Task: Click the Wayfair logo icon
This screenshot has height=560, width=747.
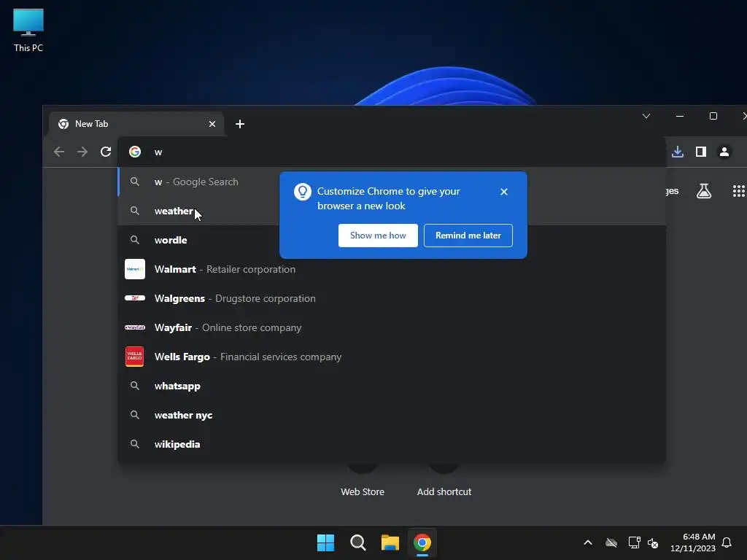Action: [135, 327]
